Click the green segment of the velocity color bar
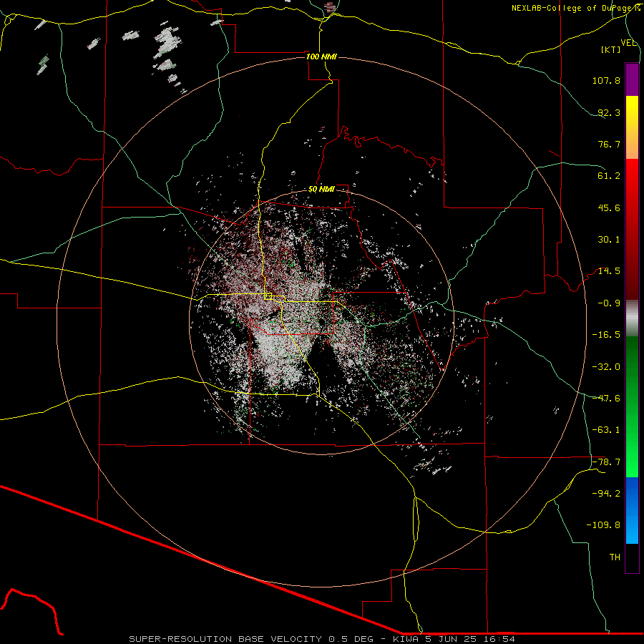The height and width of the screenshot is (644, 644). coord(632,406)
